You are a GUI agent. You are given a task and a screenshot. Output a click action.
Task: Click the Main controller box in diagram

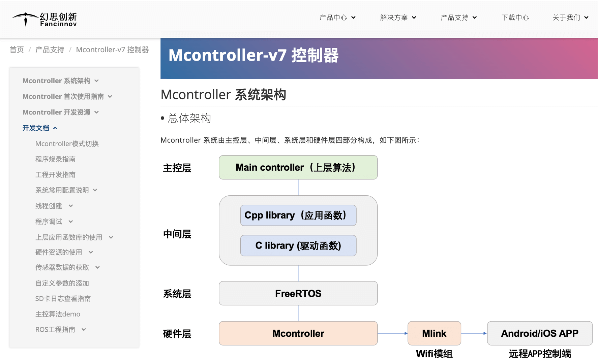point(298,167)
